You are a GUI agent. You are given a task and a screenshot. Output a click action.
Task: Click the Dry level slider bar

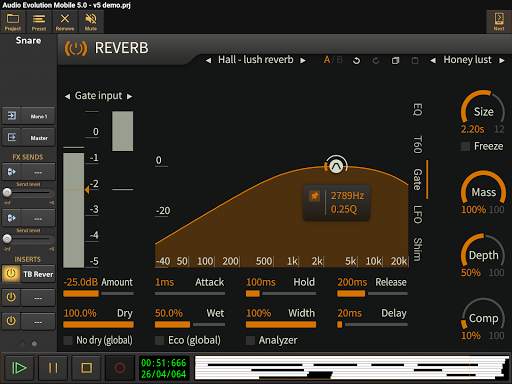click(98, 324)
